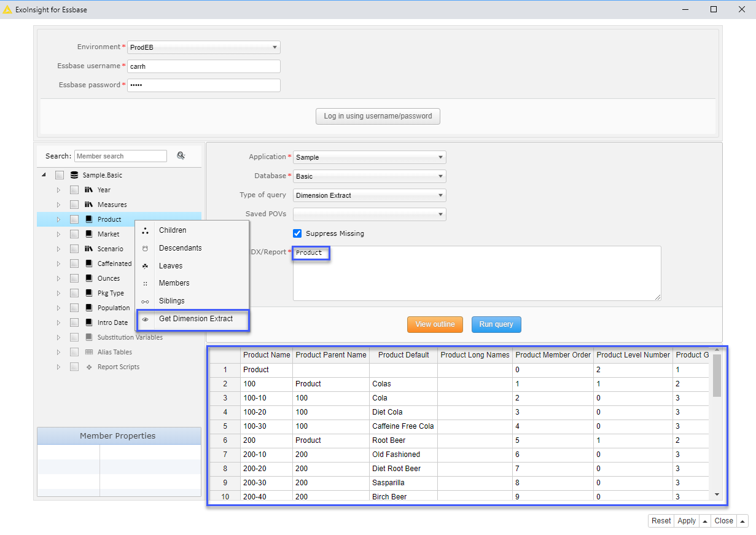Click the Report Scripts icon
This screenshot has width=756, height=535.
89,367
